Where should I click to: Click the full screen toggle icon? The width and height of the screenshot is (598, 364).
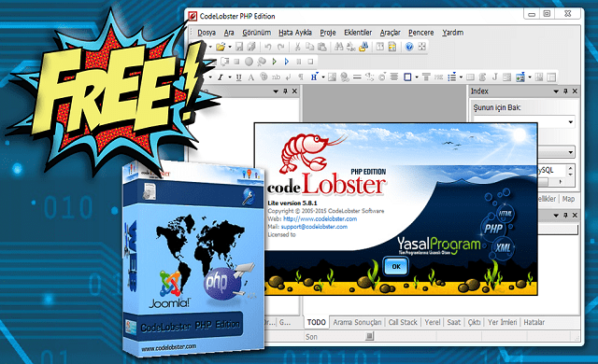click(x=421, y=47)
